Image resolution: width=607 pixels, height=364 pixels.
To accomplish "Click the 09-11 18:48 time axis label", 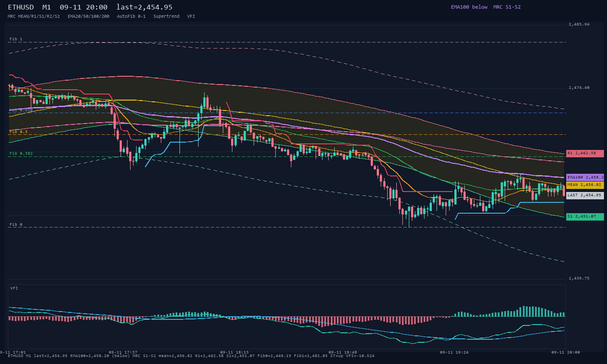I will 343,352.
